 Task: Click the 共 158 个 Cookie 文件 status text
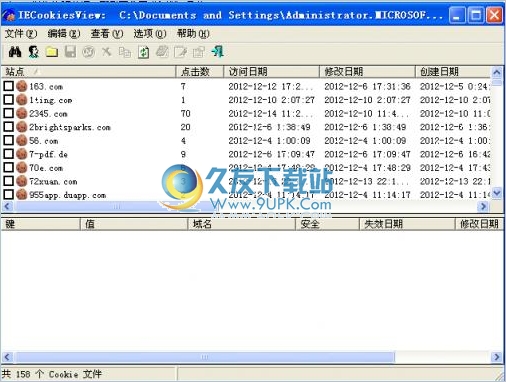(x=52, y=374)
